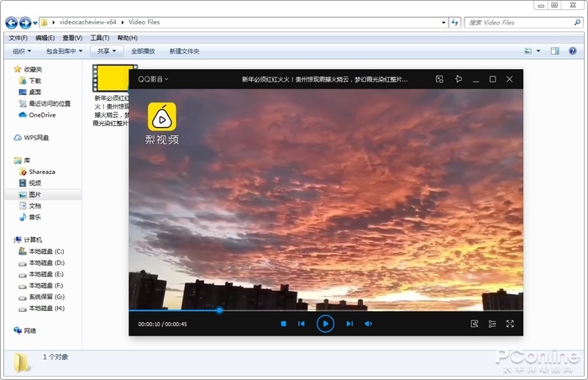Click the Video Files search box
This screenshot has width=588, height=380.
(x=513, y=23)
